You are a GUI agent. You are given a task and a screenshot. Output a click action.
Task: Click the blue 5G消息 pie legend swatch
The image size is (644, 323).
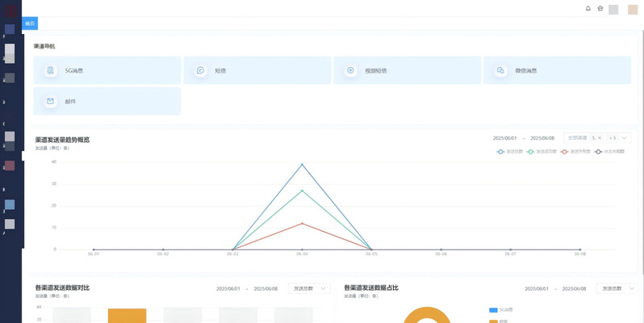click(493, 309)
